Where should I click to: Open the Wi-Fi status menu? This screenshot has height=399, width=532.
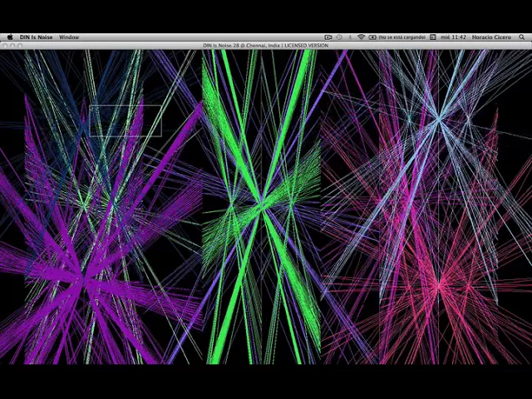click(x=361, y=37)
